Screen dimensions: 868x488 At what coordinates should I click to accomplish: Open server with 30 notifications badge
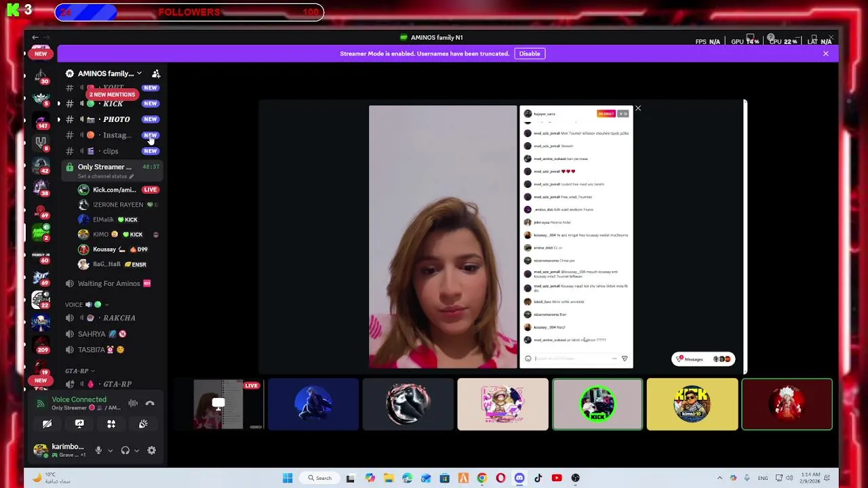point(41,76)
